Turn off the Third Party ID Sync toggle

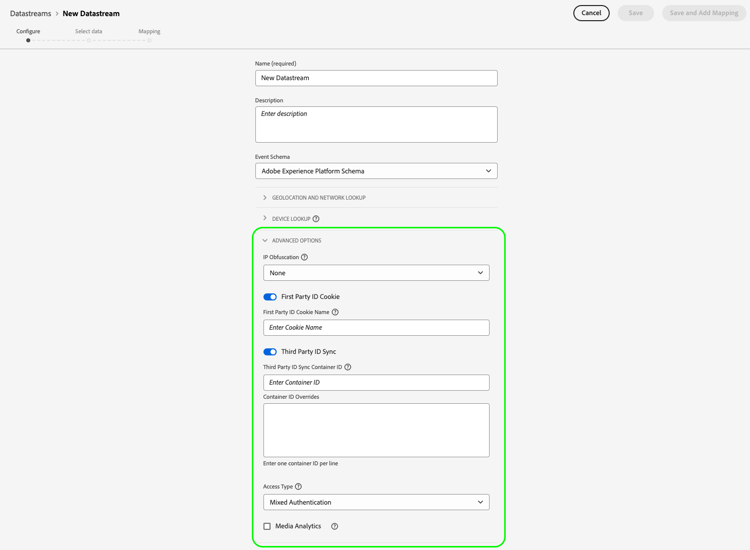[270, 352]
